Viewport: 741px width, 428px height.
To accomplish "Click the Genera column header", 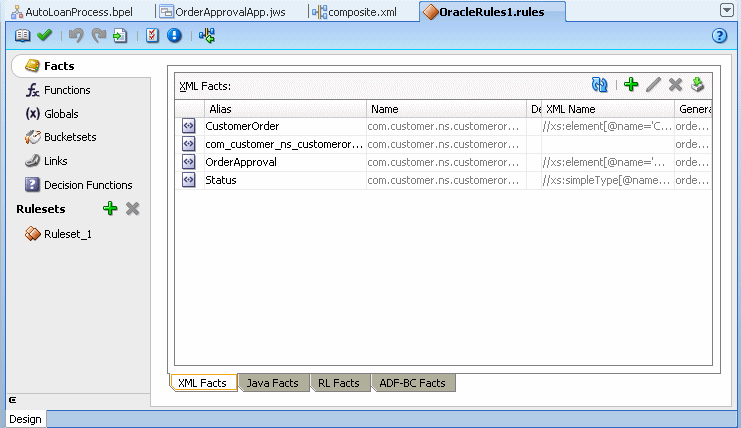I will coord(693,109).
